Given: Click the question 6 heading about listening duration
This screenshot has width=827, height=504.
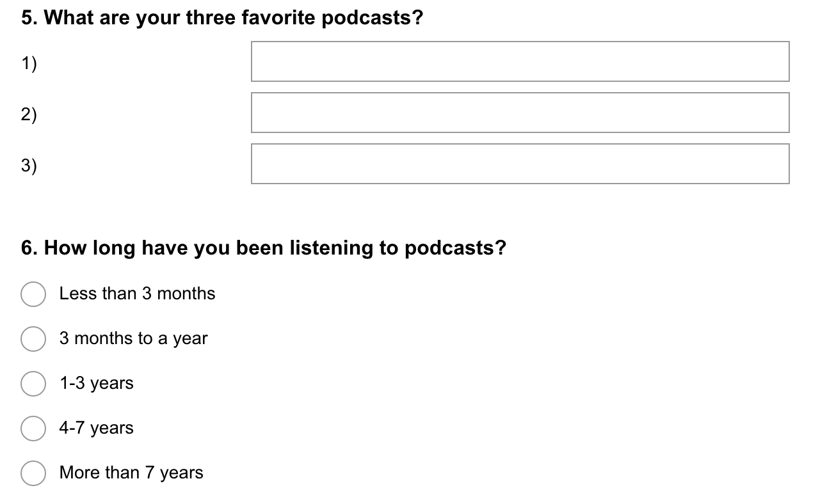Looking at the screenshot, I should (263, 248).
